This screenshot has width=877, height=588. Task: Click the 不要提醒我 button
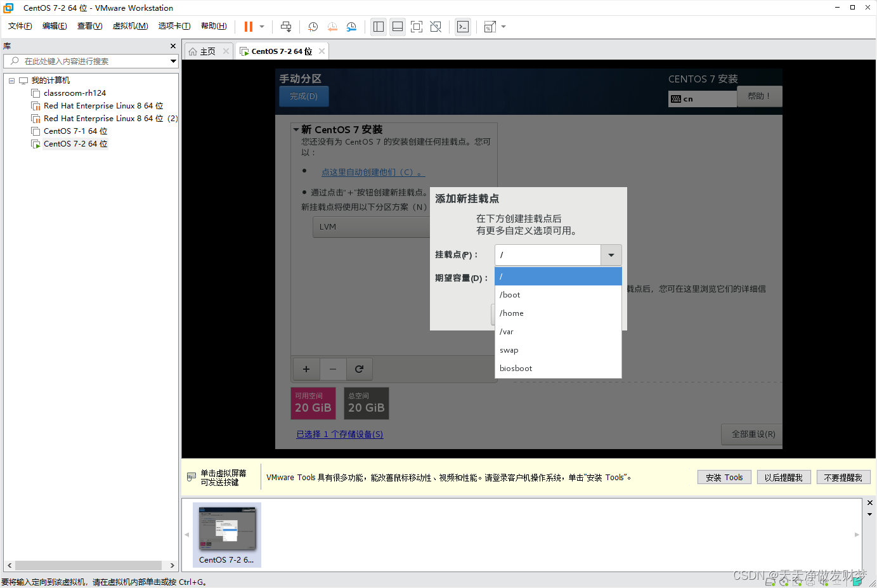pos(843,478)
